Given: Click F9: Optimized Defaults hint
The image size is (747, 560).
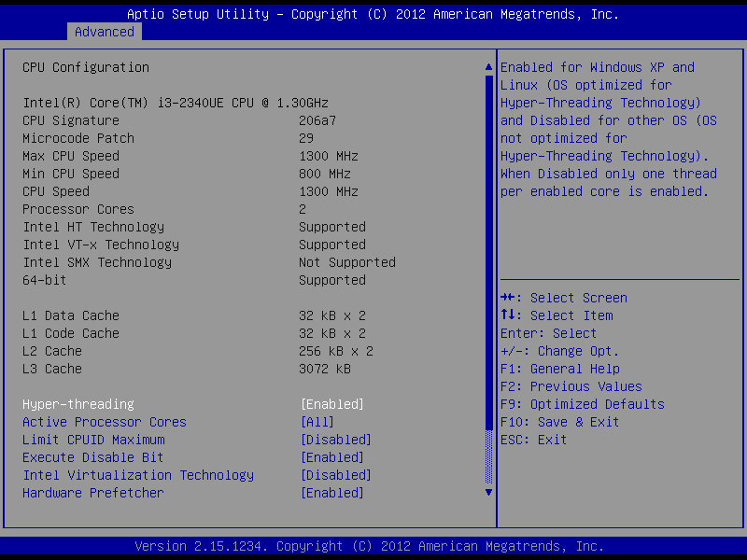Looking at the screenshot, I should 583,404.
